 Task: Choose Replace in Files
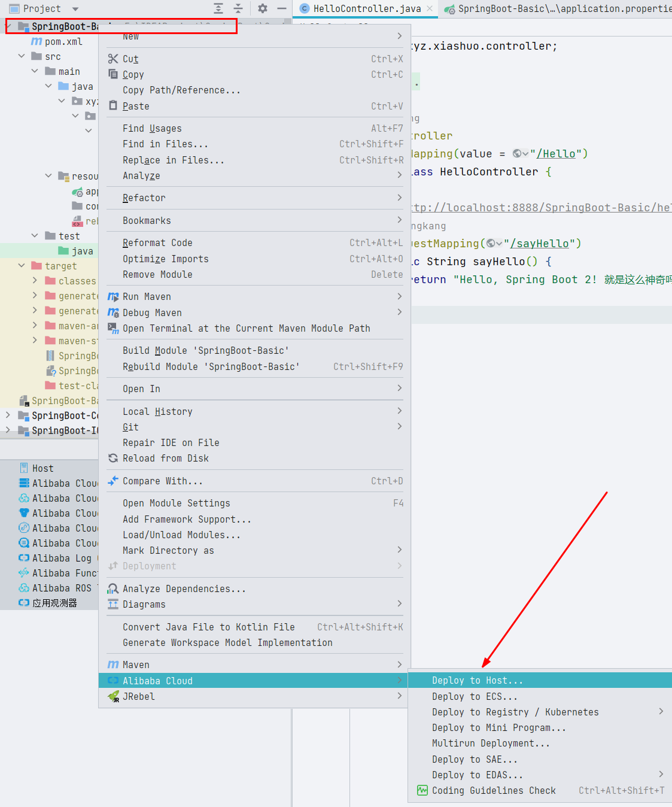[254, 160]
